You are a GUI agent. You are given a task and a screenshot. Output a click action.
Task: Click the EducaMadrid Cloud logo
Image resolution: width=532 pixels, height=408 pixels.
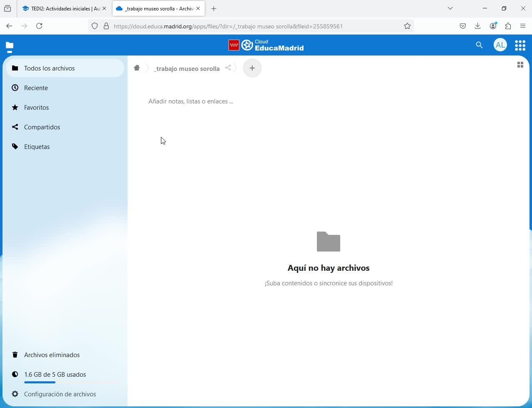pyautogui.click(x=266, y=45)
